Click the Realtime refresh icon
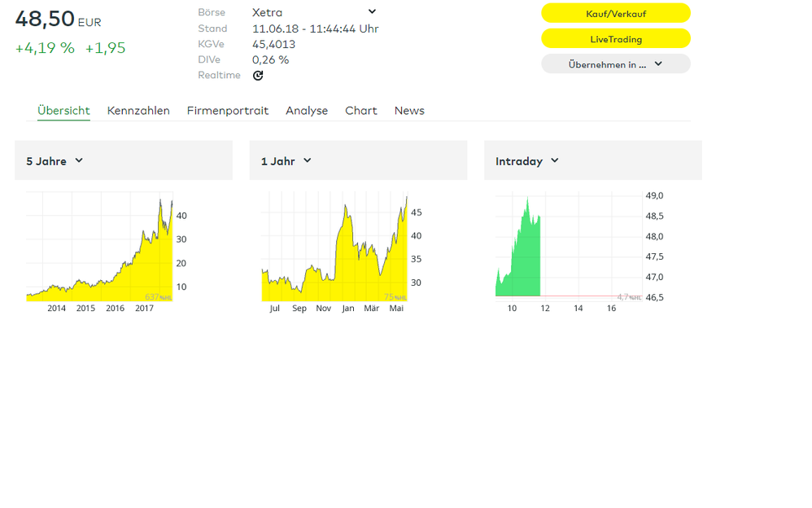The height and width of the screenshot is (508, 812). (258, 76)
